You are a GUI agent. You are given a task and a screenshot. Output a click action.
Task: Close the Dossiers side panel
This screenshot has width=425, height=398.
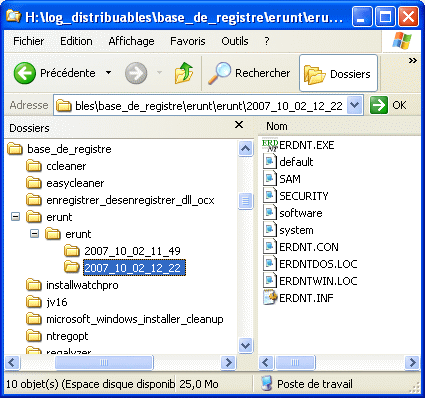239,125
